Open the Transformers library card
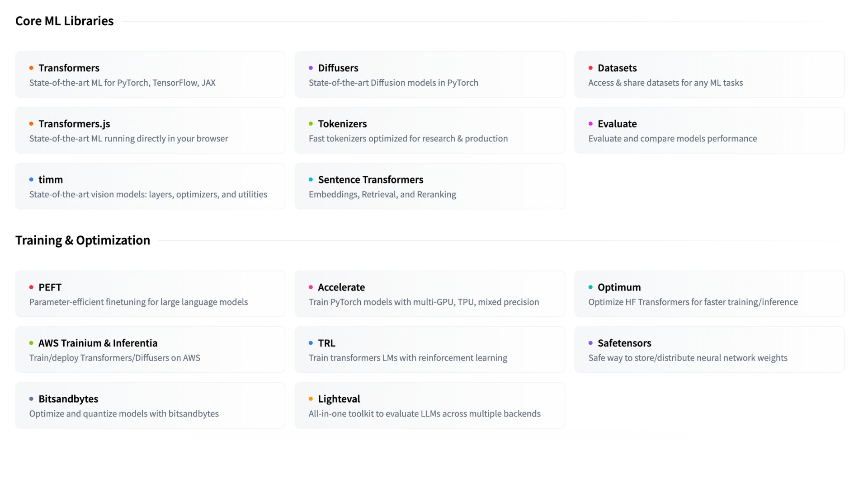 pyautogui.click(x=150, y=75)
